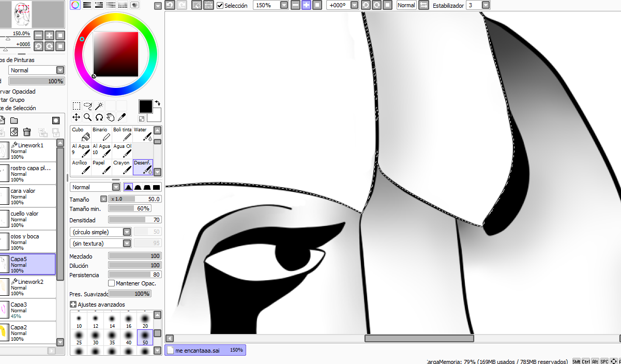This screenshot has height=364, width=621.
Task: Select the eyedropper color picker tool
Action: pos(122,117)
